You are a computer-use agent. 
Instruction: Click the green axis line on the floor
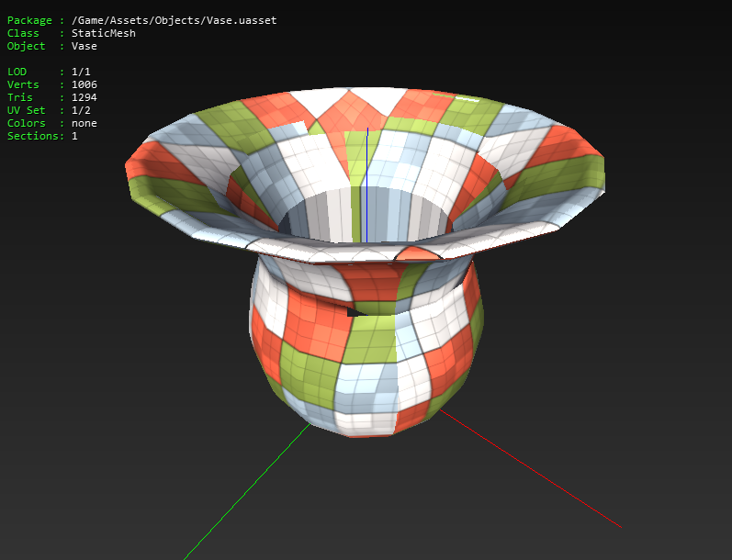(247, 491)
